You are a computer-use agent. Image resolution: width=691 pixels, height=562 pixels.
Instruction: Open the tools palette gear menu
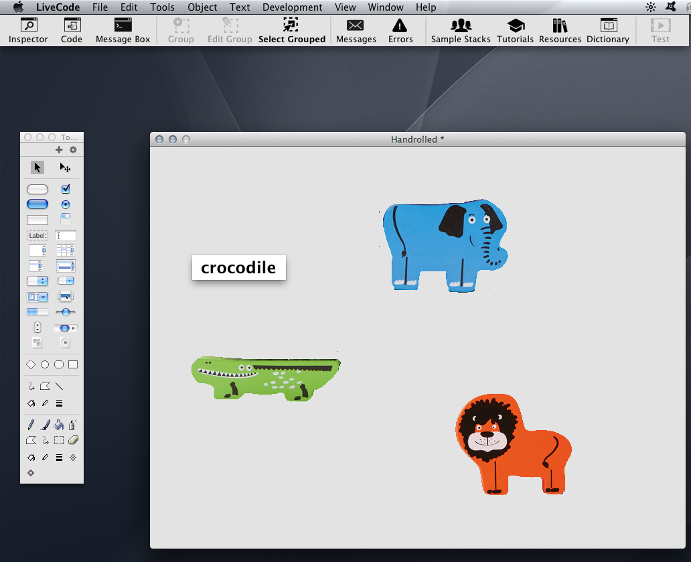[x=73, y=150]
